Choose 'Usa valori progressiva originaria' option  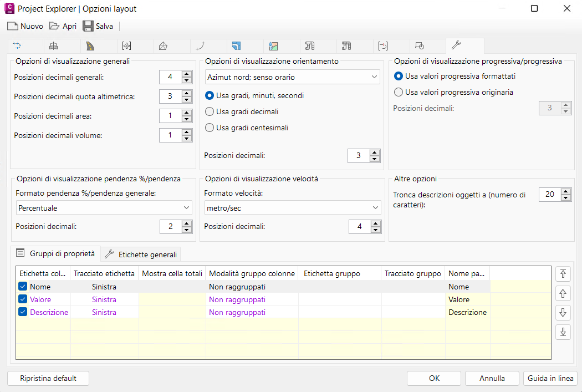pos(398,92)
